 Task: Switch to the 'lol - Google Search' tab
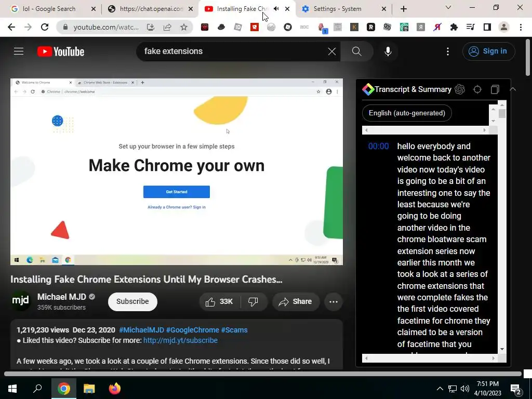point(49,9)
